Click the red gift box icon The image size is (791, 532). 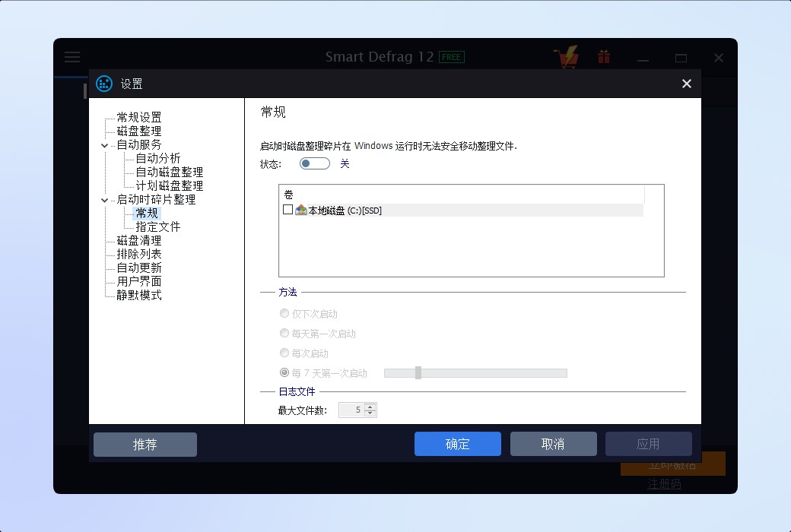click(604, 56)
